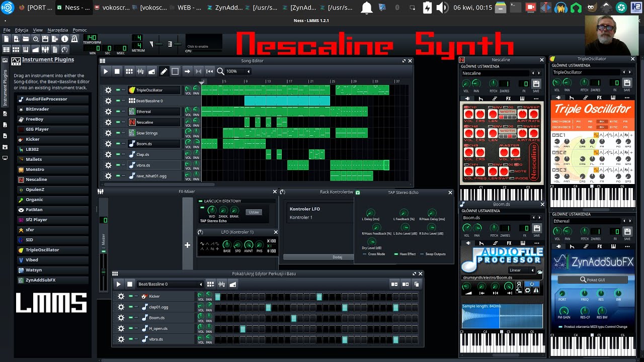Show the Piano Roll with the piano keys icon
The width and height of the screenshot is (644, 362).
tap(26, 49)
